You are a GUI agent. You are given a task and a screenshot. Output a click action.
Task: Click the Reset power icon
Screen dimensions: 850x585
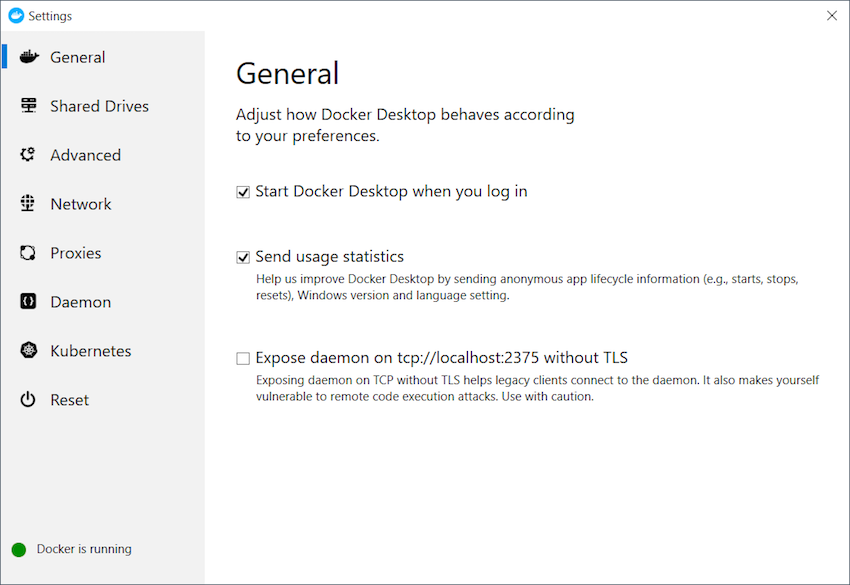(28, 400)
